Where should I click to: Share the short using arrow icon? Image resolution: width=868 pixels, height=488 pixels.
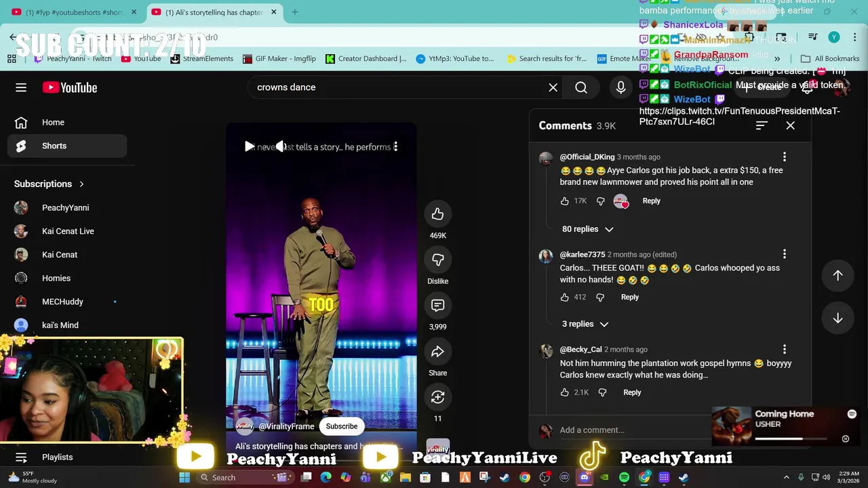click(437, 351)
